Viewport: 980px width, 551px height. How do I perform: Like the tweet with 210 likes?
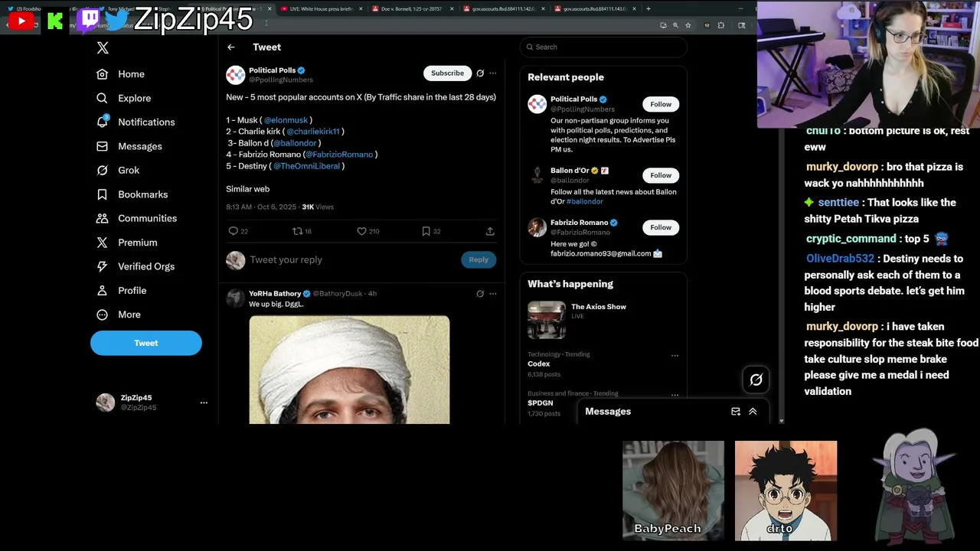pos(361,231)
